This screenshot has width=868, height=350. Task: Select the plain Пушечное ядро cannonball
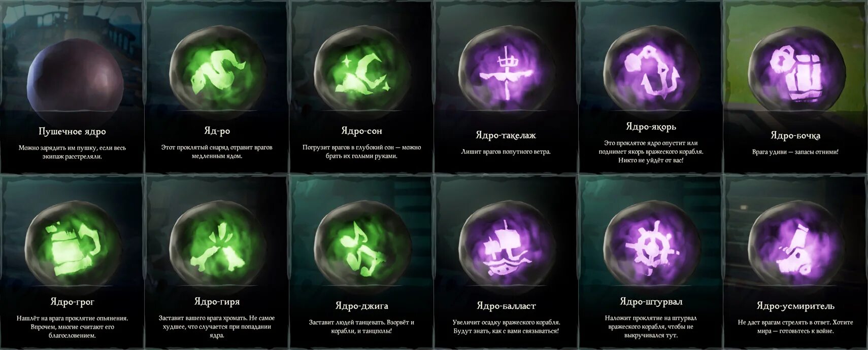[x=75, y=79]
